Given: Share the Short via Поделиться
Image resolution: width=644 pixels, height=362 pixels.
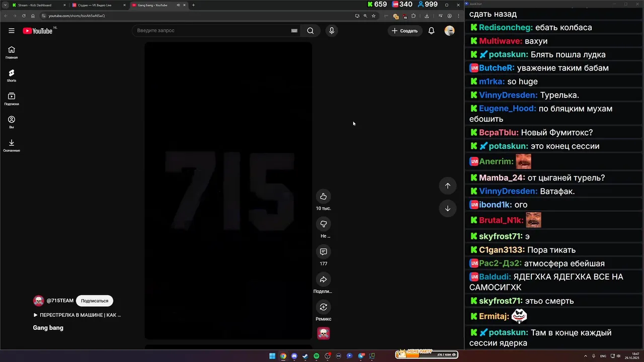Looking at the screenshot, I should pos(324,280).
